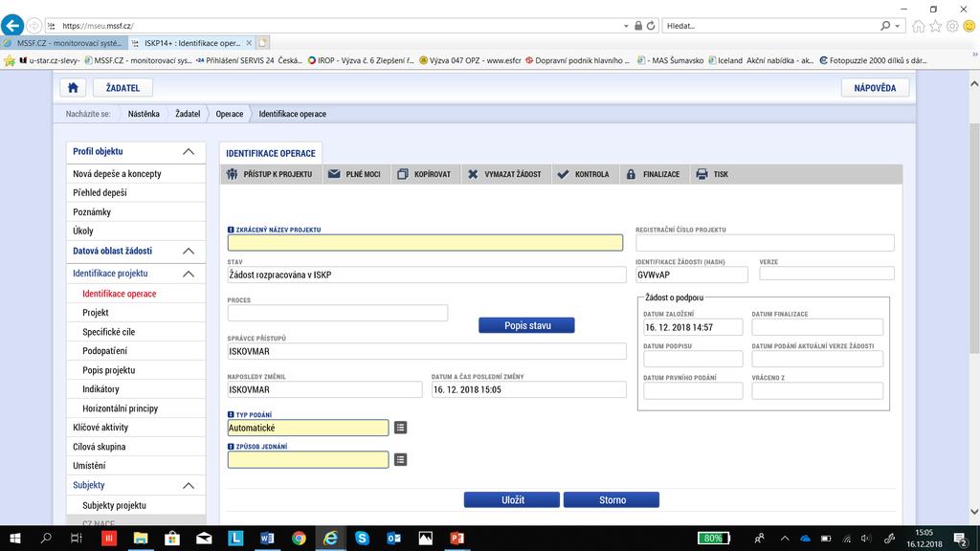
Task: Open Přehled depeší
Action: tap(136, 192)
